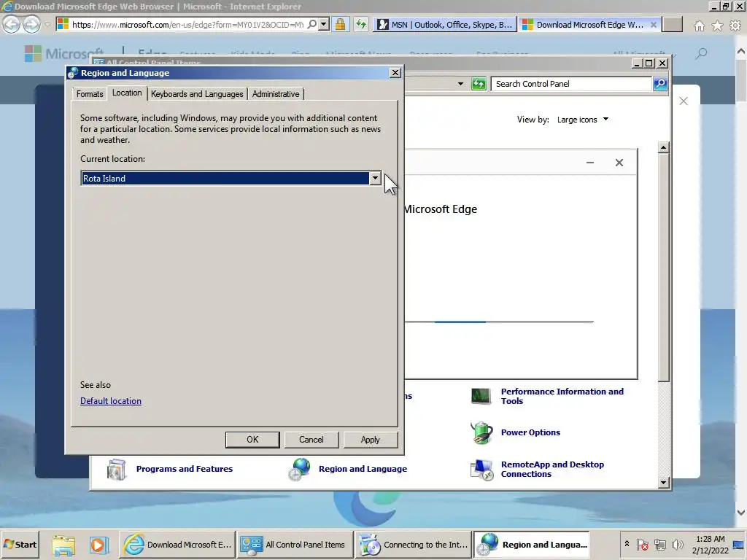
Task: Click the Search Control Panel field
Action: click(570, 84)
